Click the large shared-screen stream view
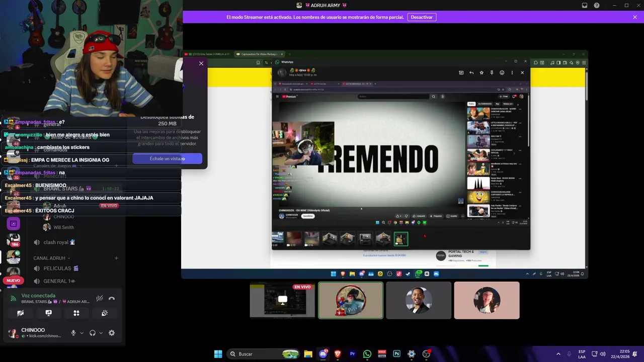Screen dimensions: 644x362 point(385,164)
